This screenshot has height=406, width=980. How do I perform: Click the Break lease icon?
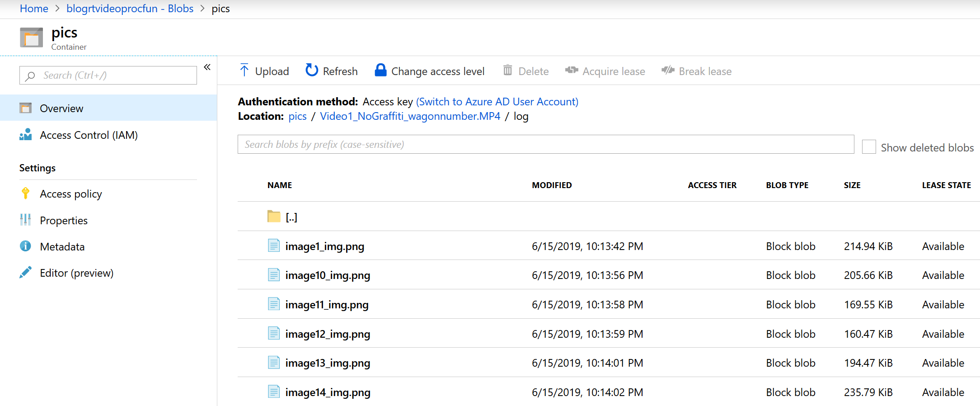pos(668,71)
